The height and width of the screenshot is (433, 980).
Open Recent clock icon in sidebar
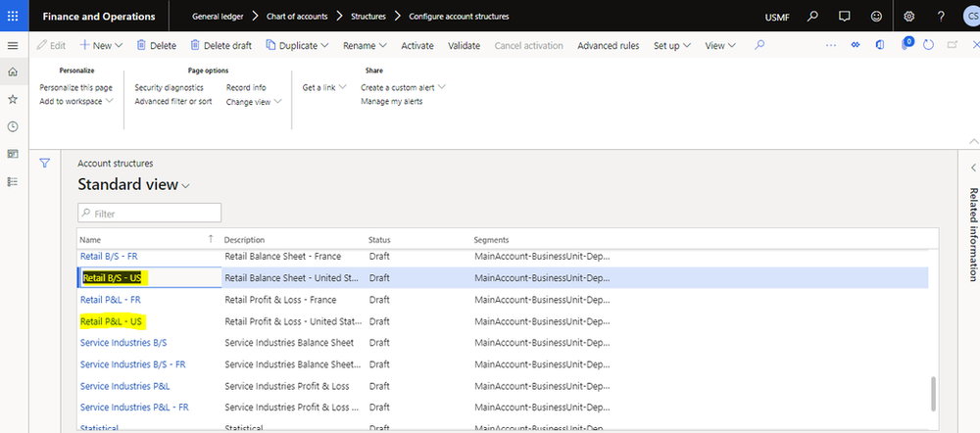click(x=12, y=126)
